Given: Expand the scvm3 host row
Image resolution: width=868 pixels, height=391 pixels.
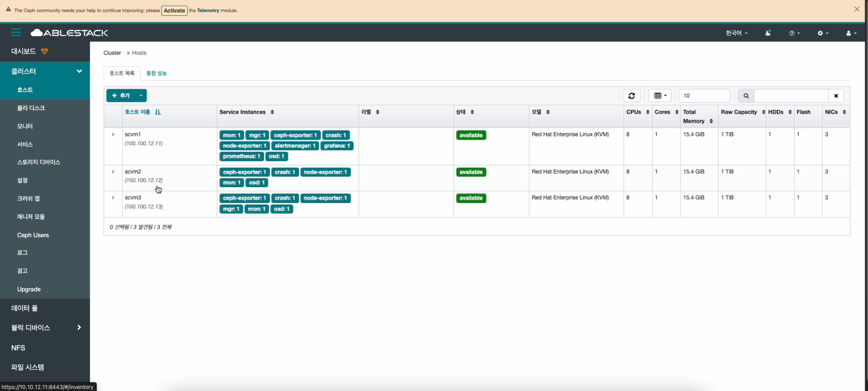Looking at the screenshot, I should (x=113, y=198).
